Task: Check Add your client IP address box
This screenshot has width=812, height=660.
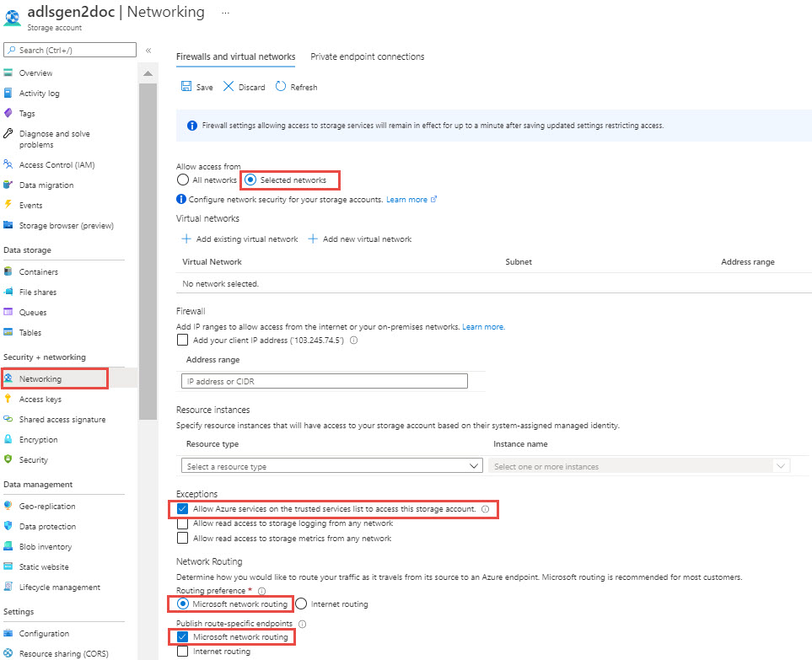Action: point(183,341)
